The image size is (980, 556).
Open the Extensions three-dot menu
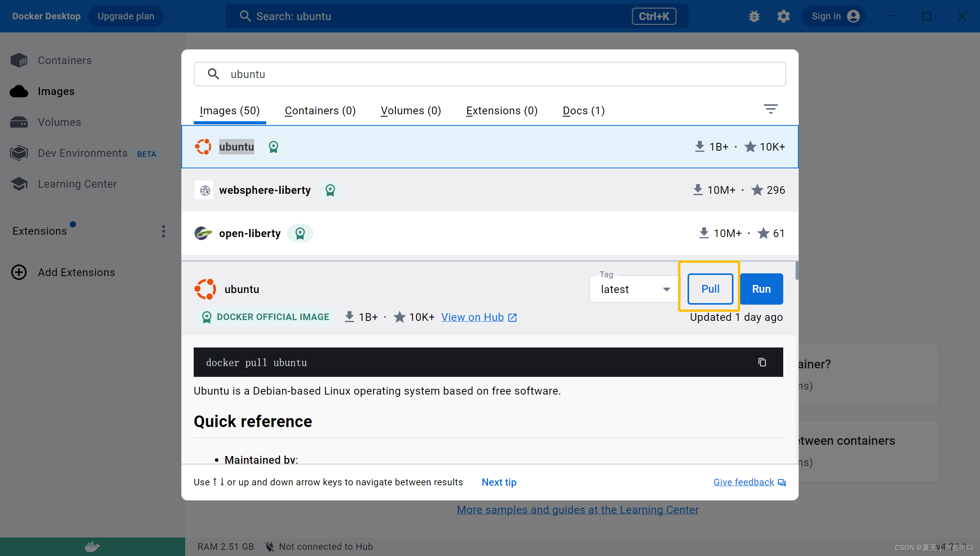(164, 231)
